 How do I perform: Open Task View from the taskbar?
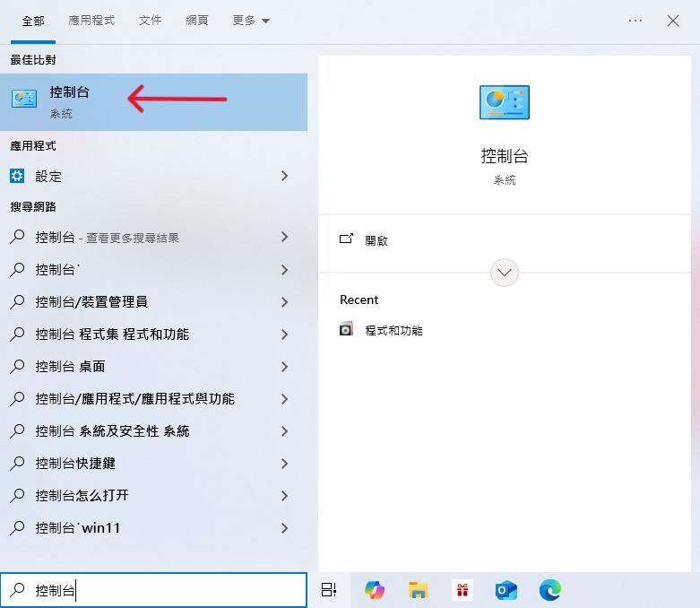(x=329, y=590)
